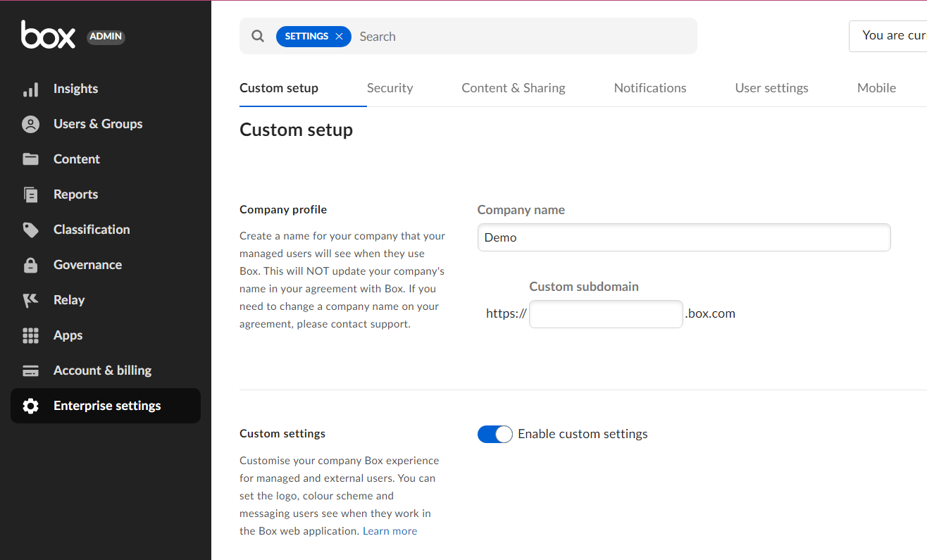Viewport: 927px width, 560px height.
Task: Open the Learn more link
Action: [x=390, y=531]
